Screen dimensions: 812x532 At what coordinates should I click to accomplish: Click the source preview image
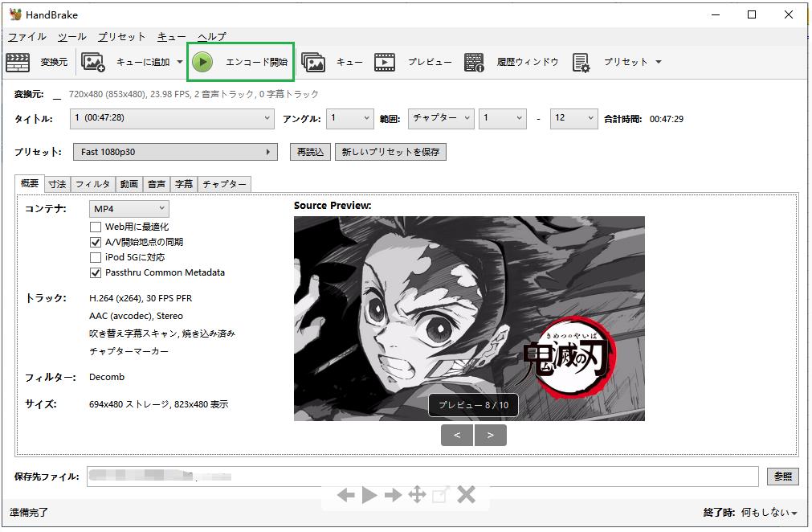(x=469, y=318)
